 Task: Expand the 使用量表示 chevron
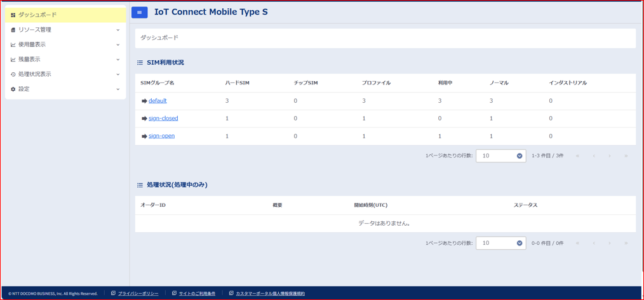118,45
